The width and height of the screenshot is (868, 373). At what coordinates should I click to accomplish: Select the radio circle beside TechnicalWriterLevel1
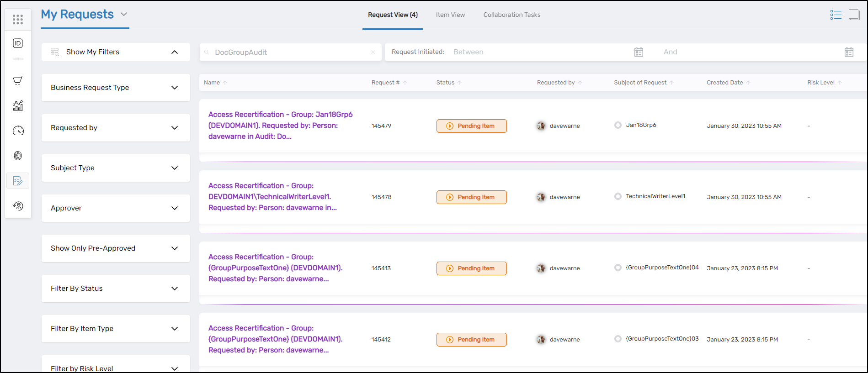[x=618, y=196]
